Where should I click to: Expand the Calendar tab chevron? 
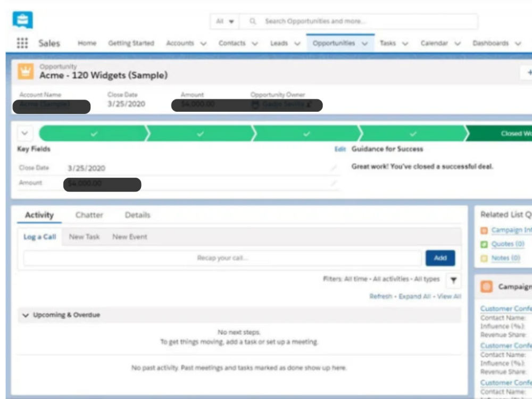(458, 44)
